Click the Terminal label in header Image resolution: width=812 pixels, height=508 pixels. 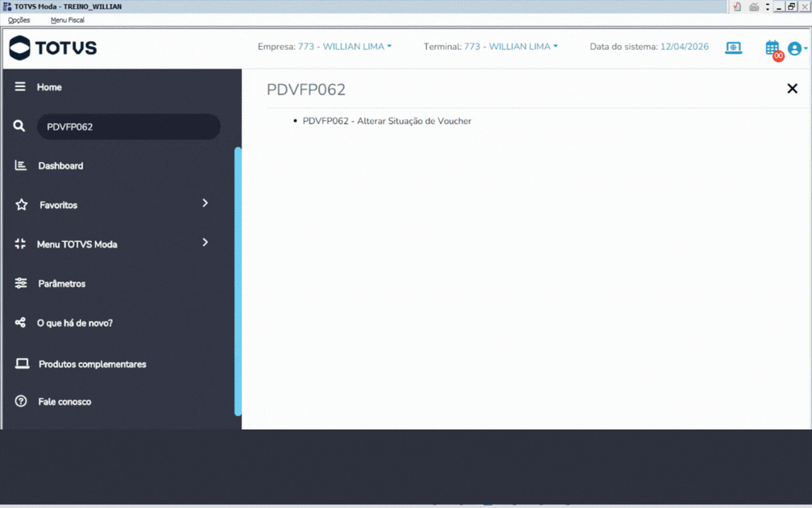point(442,47)
